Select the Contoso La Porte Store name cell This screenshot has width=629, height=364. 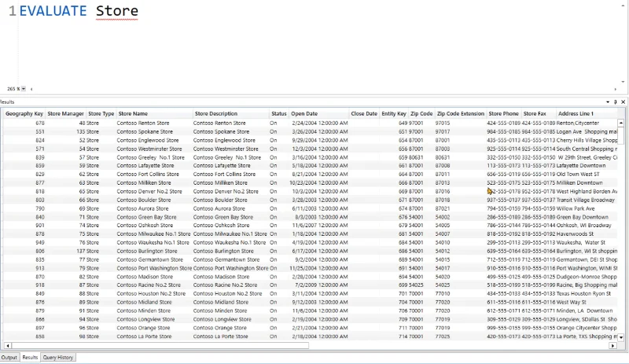[x=154, y=336]
